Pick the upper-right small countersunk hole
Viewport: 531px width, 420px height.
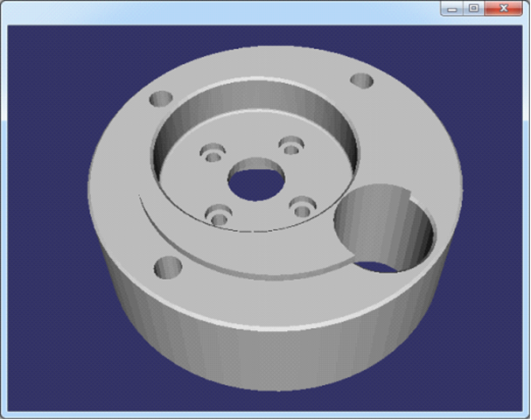[290, 143]
